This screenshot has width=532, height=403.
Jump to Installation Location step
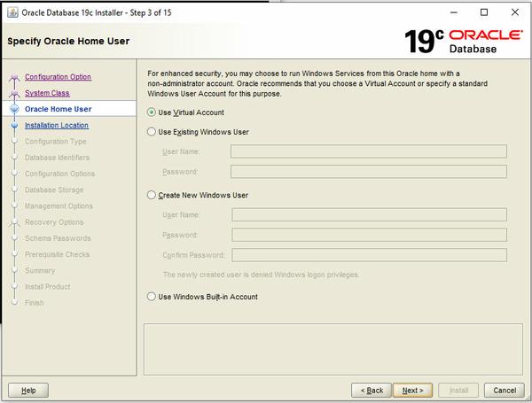tap(56, 125)
